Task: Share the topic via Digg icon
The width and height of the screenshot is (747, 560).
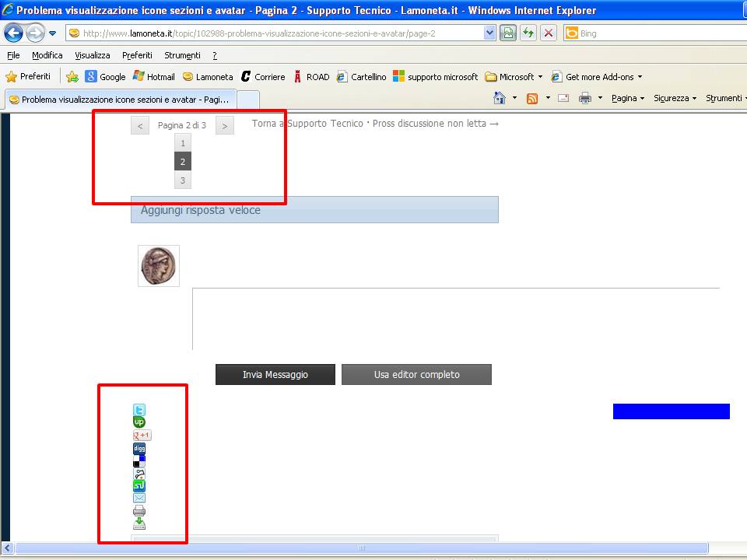Action: coord(139,449)
